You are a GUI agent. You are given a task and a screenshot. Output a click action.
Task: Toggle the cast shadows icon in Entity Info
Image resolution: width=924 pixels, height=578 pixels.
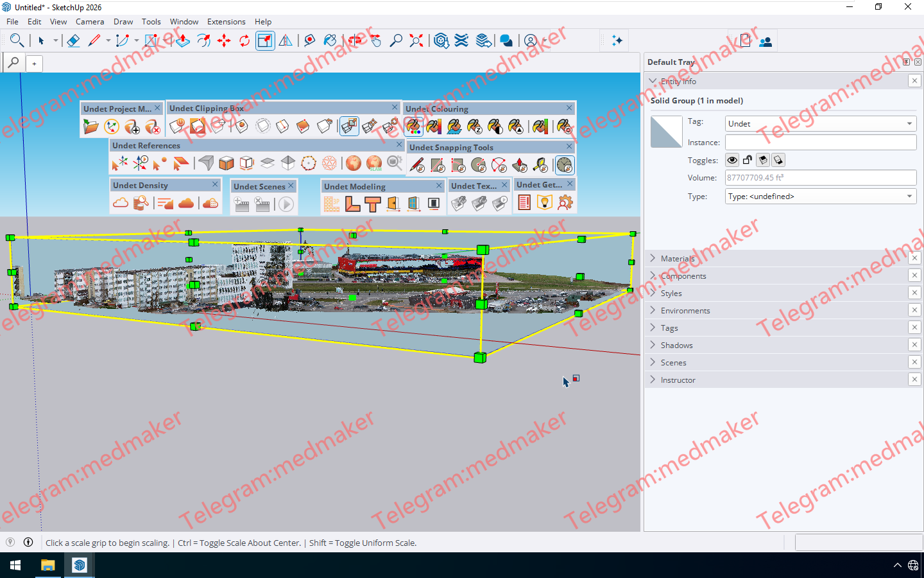(778, 160)
